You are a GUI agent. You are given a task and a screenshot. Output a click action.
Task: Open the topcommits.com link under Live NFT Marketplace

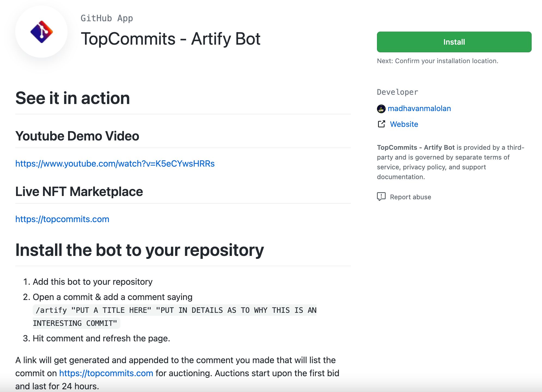click(62, 219)
